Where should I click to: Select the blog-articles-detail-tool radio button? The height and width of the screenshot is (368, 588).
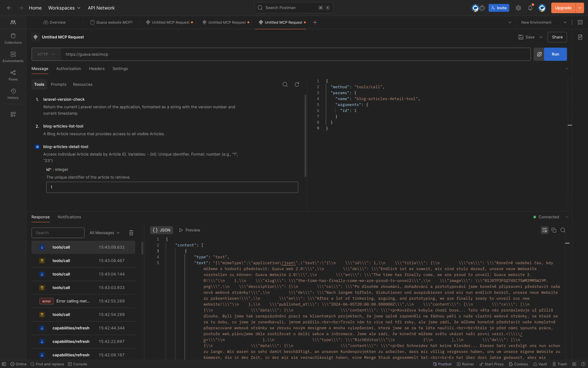[37, 147]
